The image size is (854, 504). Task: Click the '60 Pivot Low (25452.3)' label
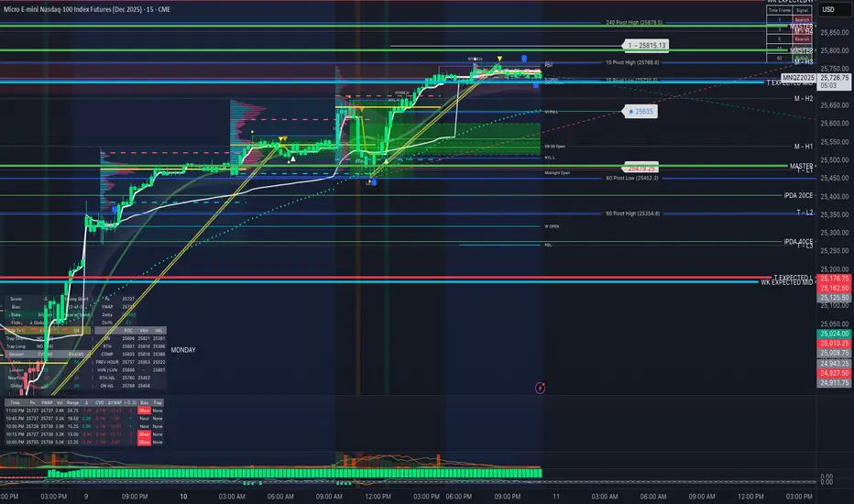click(631, 178)
